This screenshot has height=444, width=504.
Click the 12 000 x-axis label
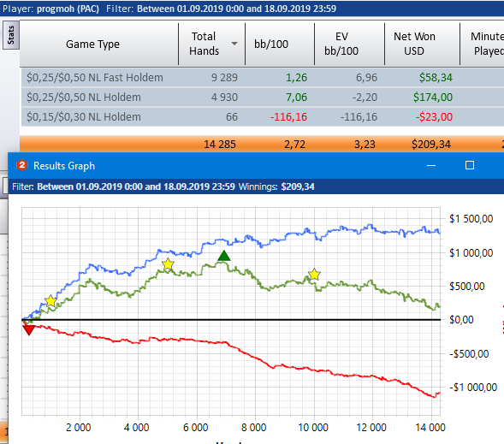371,428
